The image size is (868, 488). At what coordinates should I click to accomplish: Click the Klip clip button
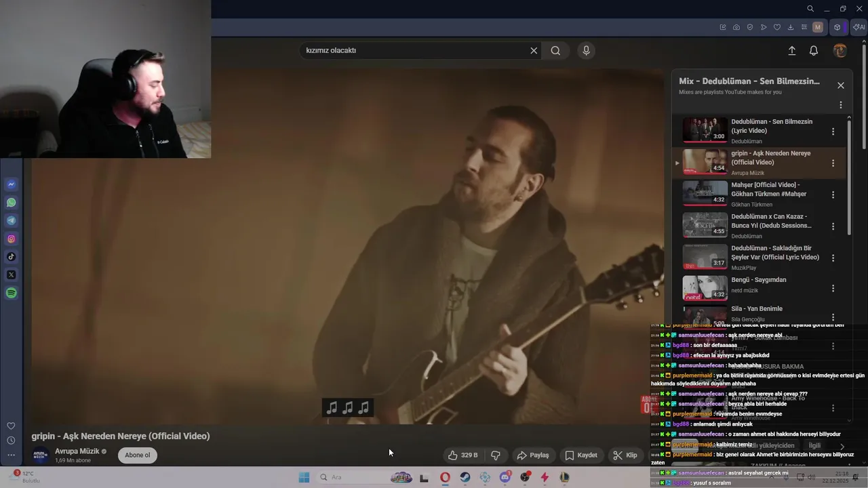pyautogui.click(x=625, y=455)
